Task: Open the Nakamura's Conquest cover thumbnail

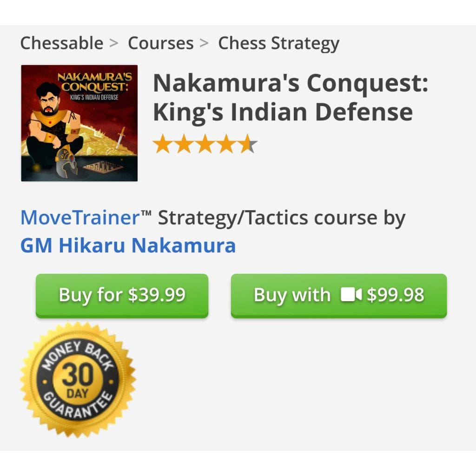Action: [x=79, y=123]
